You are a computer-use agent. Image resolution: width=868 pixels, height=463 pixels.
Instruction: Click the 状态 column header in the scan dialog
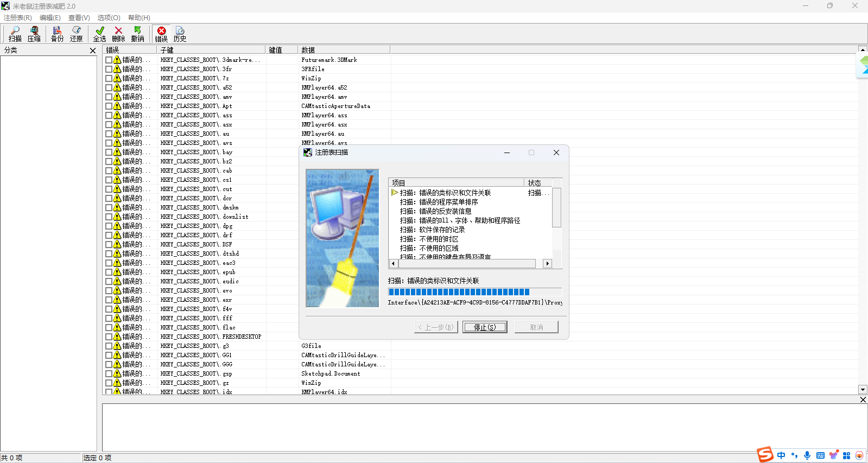(538, 183)
